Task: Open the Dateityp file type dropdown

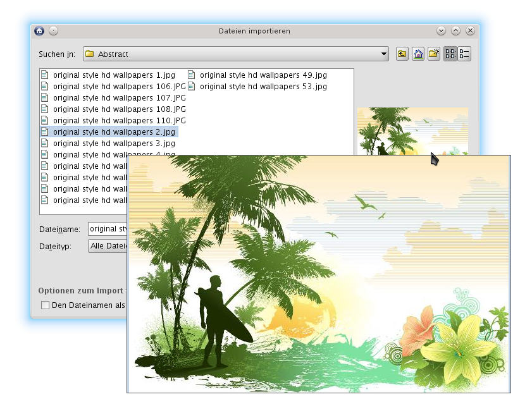Action: click(x=108, y=247)
